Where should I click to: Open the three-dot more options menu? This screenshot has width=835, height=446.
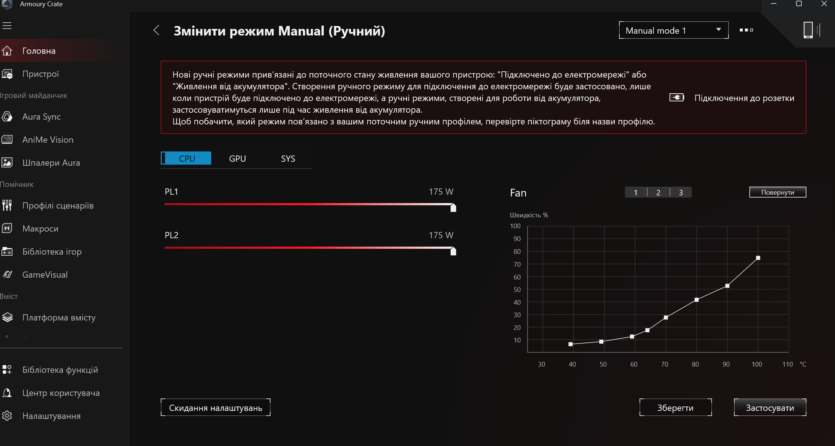[746, 30]
